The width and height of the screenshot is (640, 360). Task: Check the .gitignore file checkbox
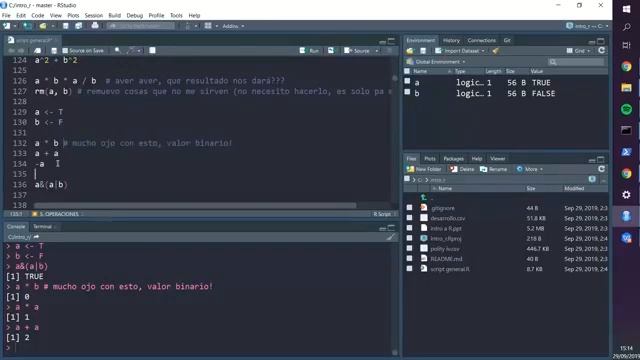(x=409, y=208)
